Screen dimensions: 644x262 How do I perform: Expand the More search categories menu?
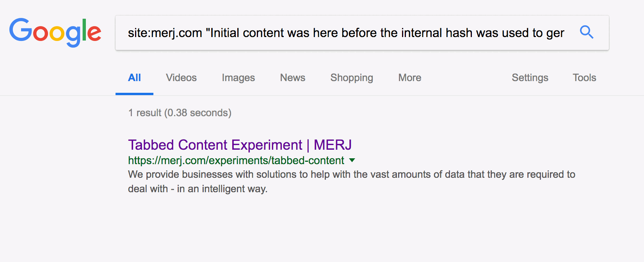(x=409, y=78)
